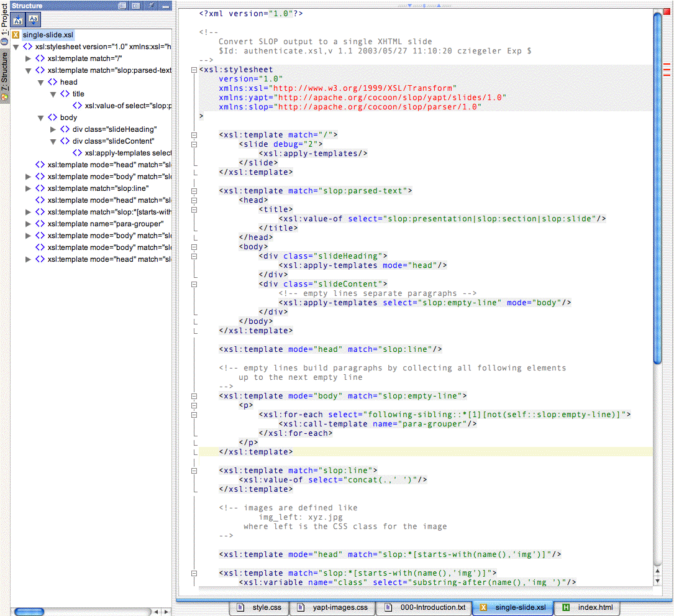Fold the <p> block in editor gutter
The height and width of the screenshot is (616, 674).
(x=194, y=406)
